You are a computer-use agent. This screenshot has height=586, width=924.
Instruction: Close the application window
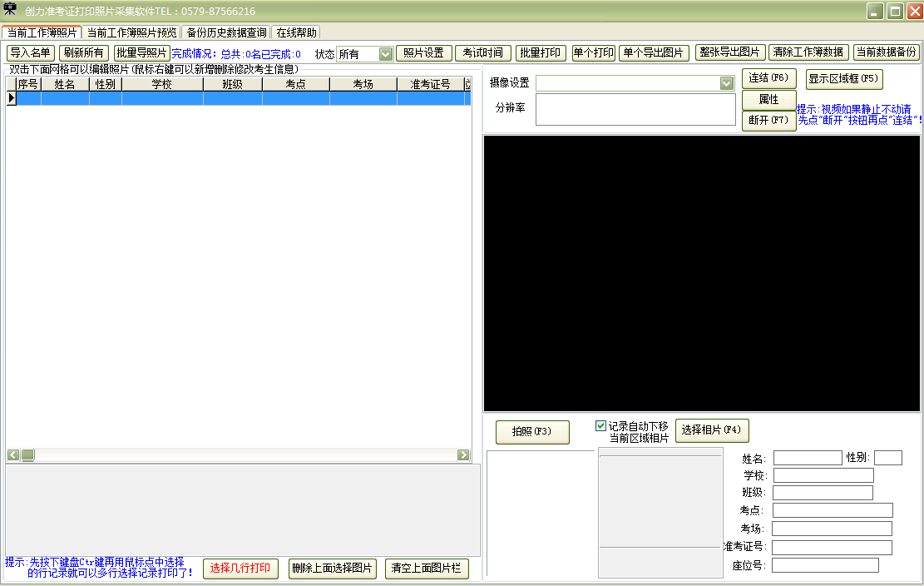tap(915, 11)
